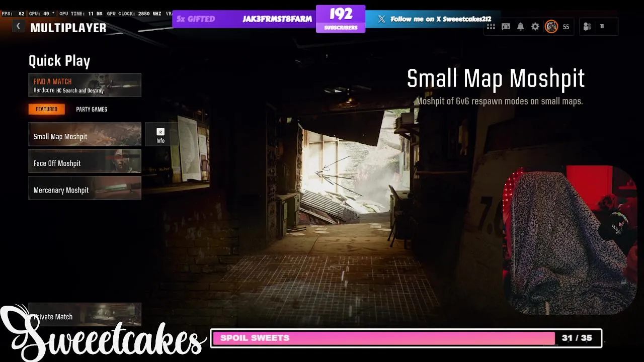This screenshot has height=362, width=644.
Task: Click the friends online count 11
Action: pyautogui.click(x=602, y=27)
